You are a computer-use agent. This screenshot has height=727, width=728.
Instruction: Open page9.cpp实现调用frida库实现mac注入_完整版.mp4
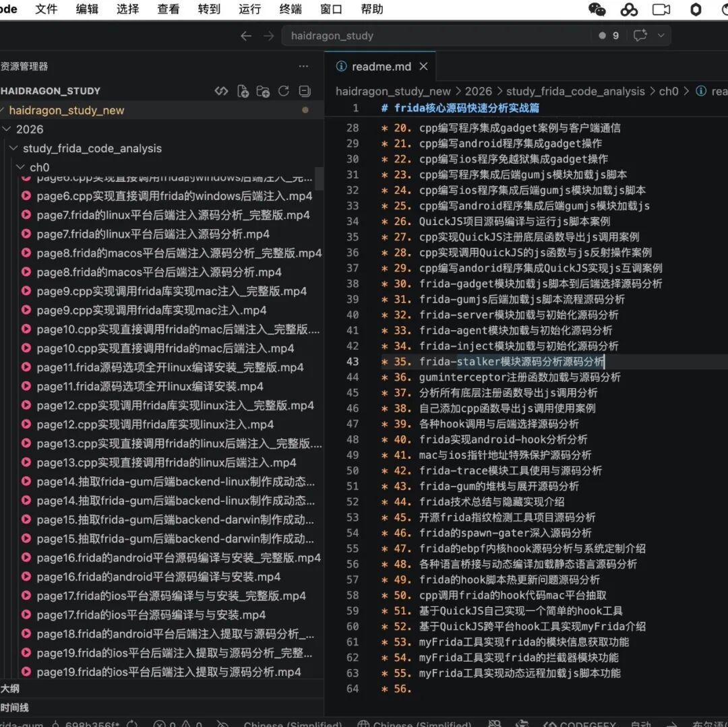[x=172, y=291]
